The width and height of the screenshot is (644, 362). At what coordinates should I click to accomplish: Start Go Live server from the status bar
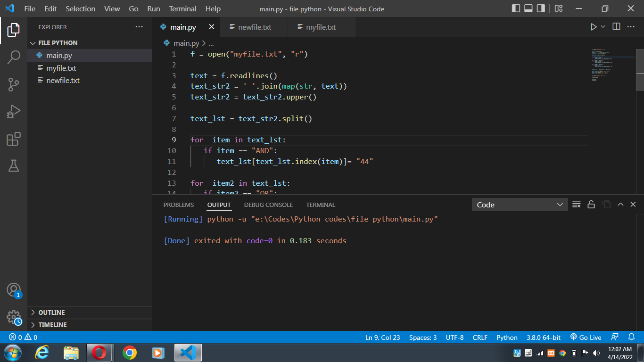(586, 337)
